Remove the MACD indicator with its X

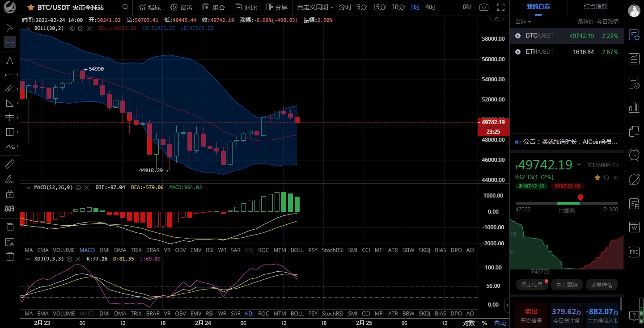[87, 188]
